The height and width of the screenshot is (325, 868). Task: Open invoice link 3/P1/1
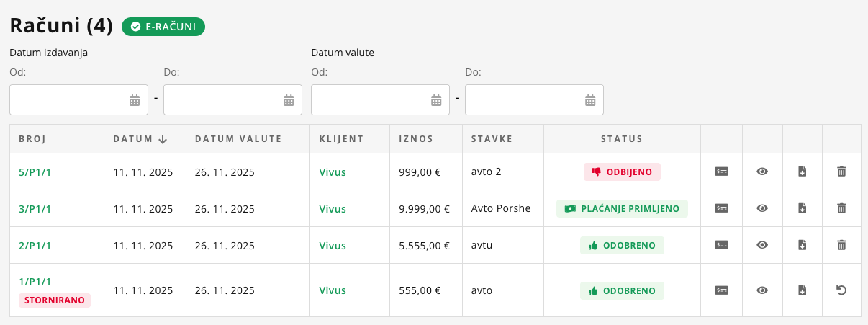(35, 209)
